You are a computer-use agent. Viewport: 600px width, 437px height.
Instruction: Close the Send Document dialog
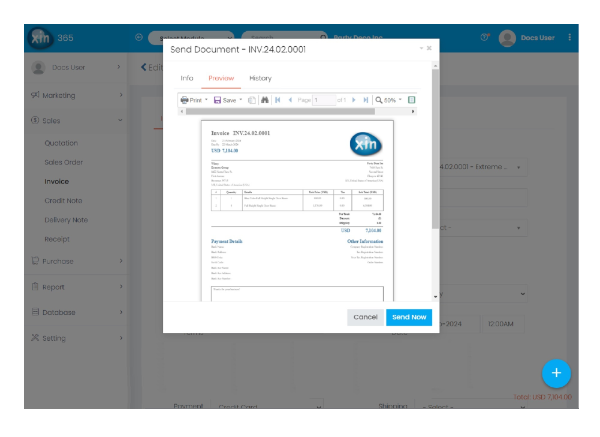[x=429, y=48]
